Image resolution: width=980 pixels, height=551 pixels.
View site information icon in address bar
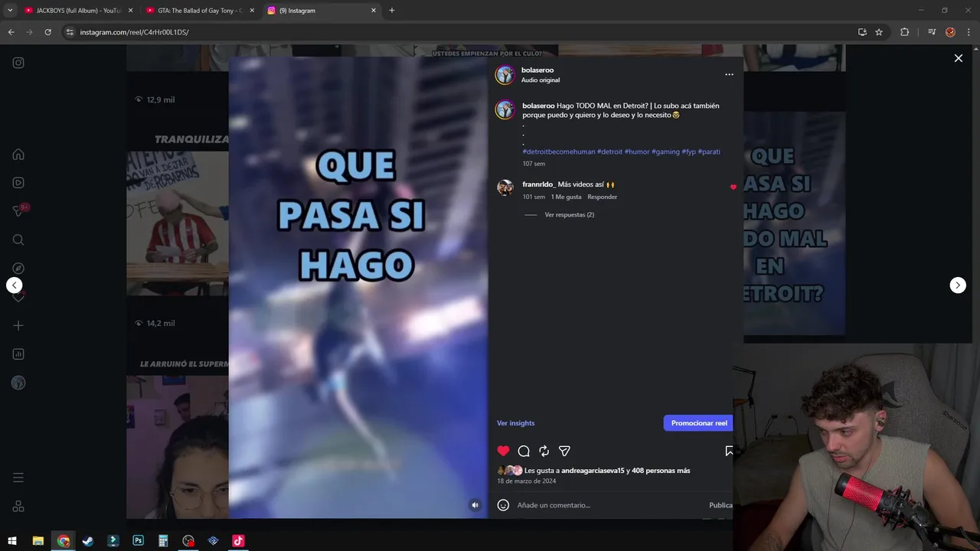pyautogui.click(x=70, y=32)
